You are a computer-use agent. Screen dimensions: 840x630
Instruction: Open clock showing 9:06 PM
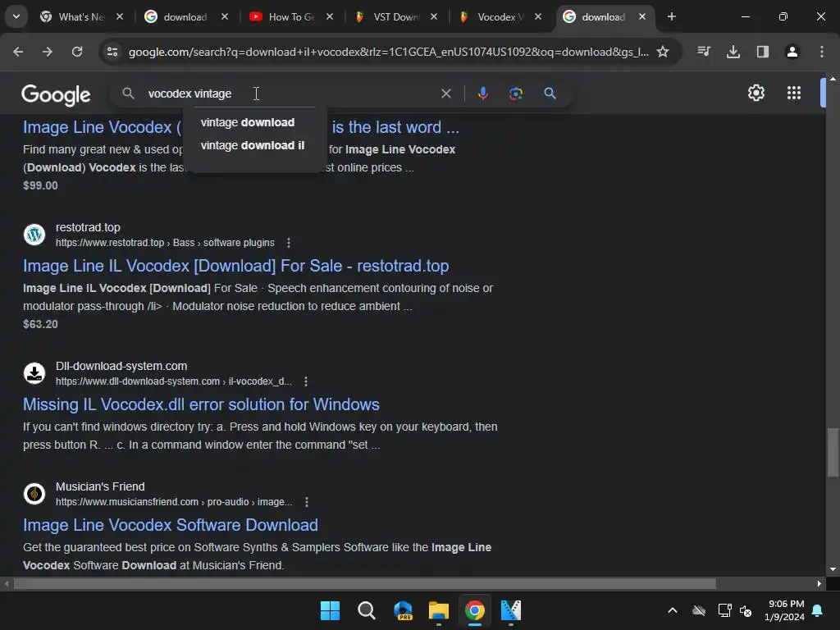pos(785,610)
